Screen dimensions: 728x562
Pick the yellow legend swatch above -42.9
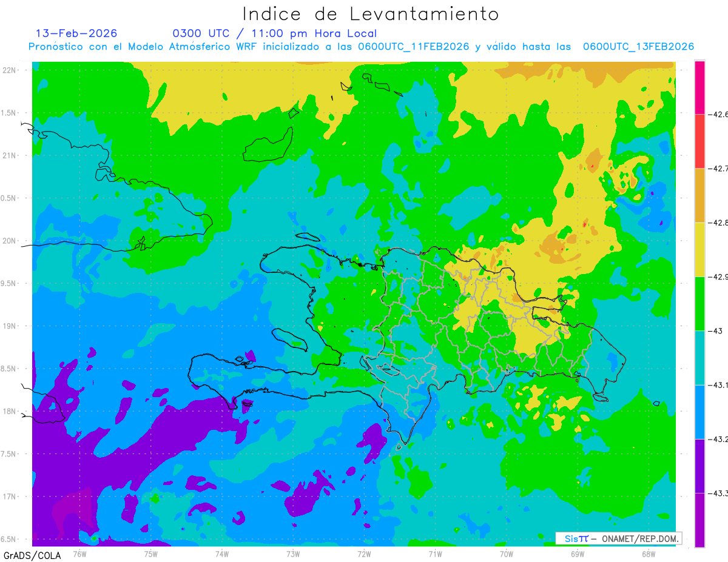699,249
